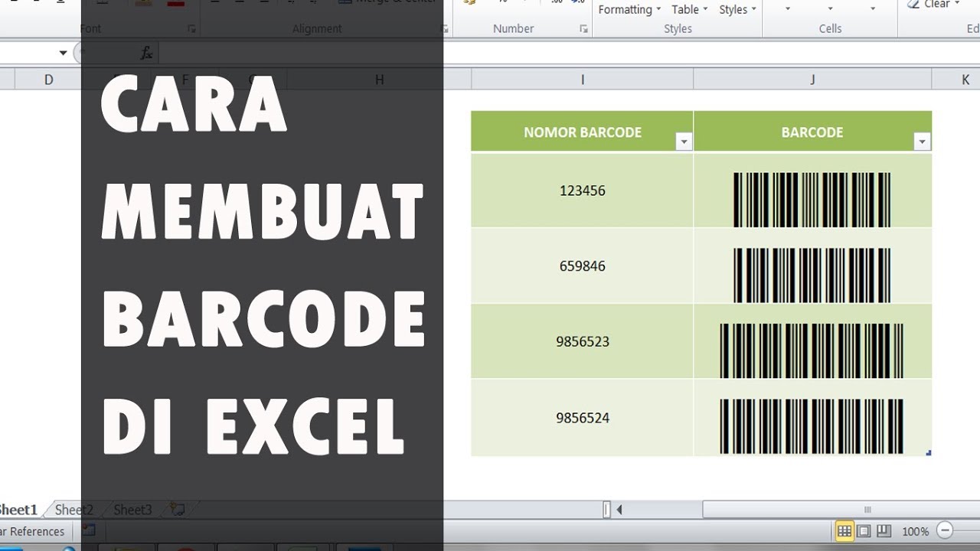Open the Number group dialog launcher
This screenshot has width=980, height=551.
tap(583, 29)
